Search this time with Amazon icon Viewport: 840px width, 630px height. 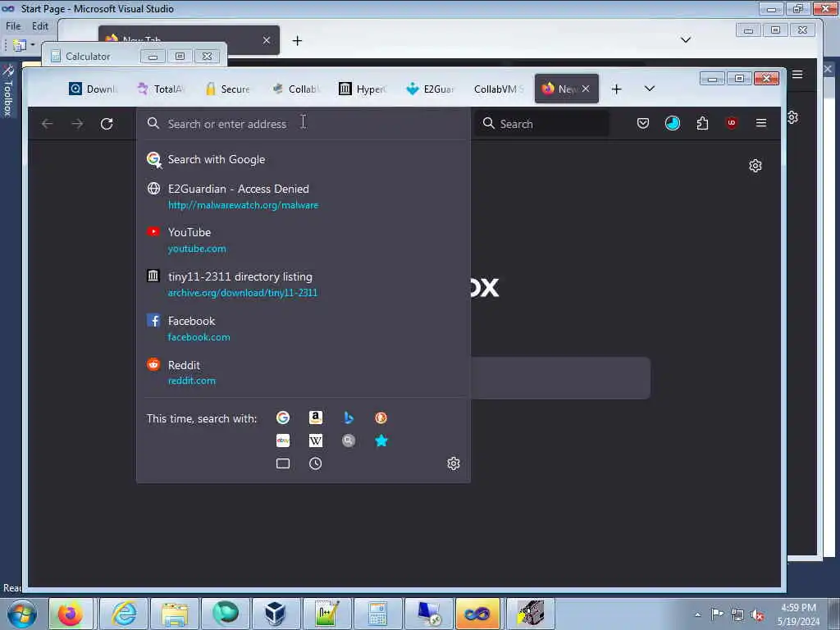point(316,418)
